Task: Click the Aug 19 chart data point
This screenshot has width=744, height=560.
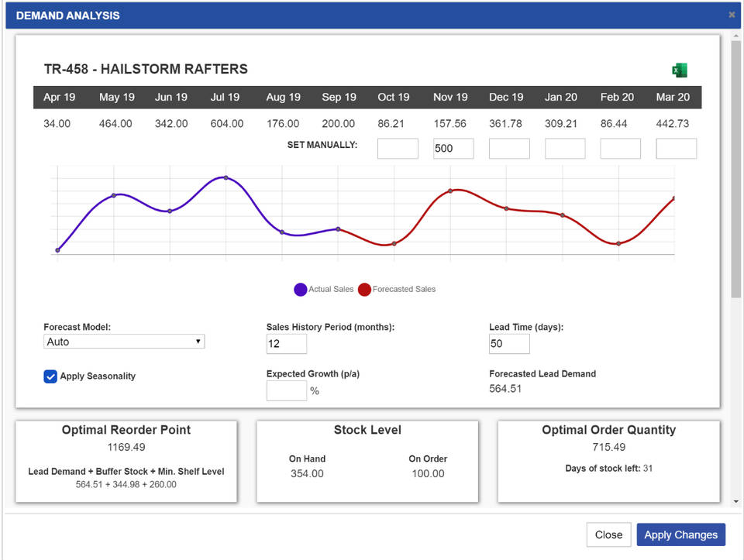Action: point(282,232)
